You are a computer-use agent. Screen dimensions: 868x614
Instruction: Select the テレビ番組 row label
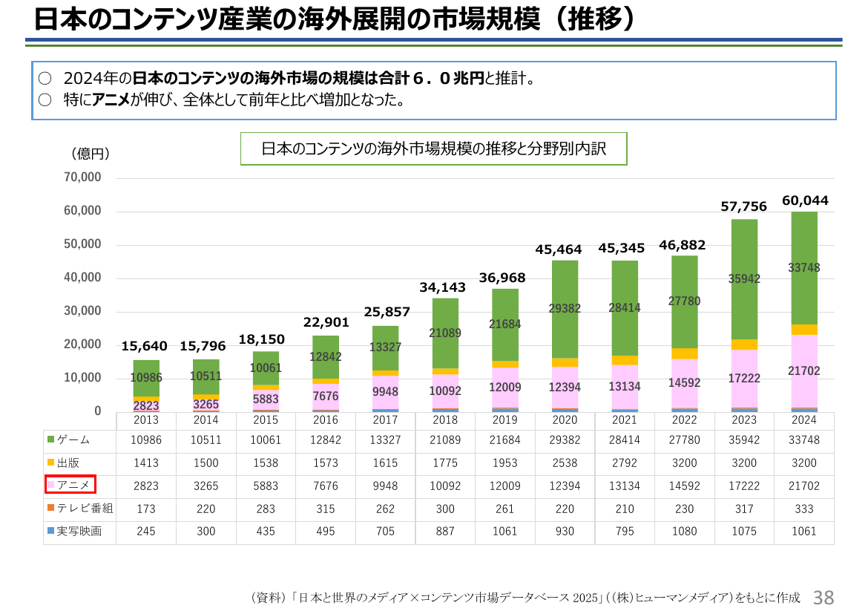(85, 508)
